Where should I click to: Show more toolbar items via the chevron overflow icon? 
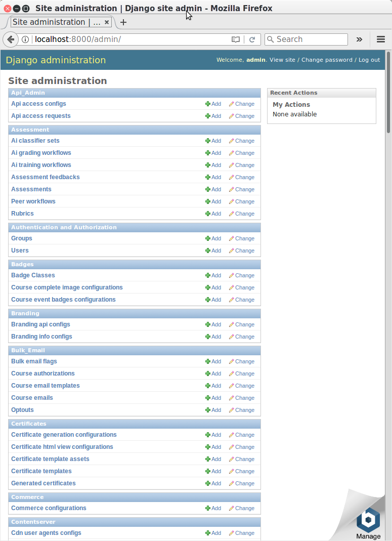click(359, 39)
